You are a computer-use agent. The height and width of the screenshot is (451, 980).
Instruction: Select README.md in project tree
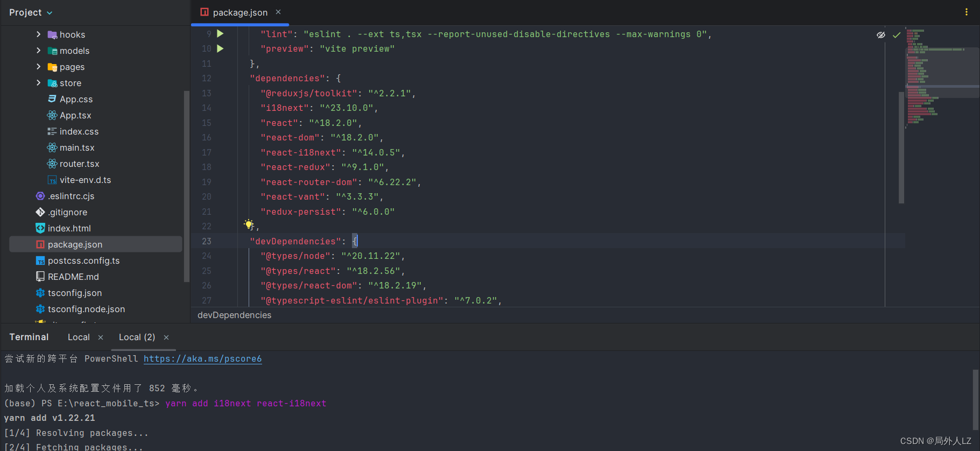pyautogui.click(x=73, y=277)
